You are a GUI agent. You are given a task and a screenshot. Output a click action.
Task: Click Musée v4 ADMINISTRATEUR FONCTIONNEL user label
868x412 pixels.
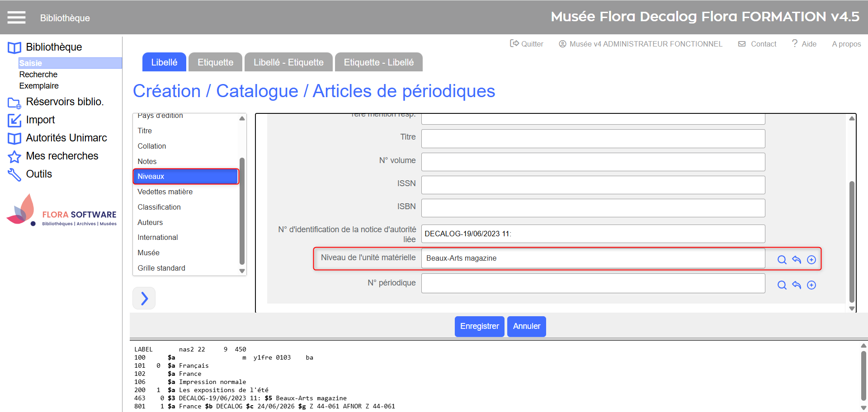click(646, 44)
